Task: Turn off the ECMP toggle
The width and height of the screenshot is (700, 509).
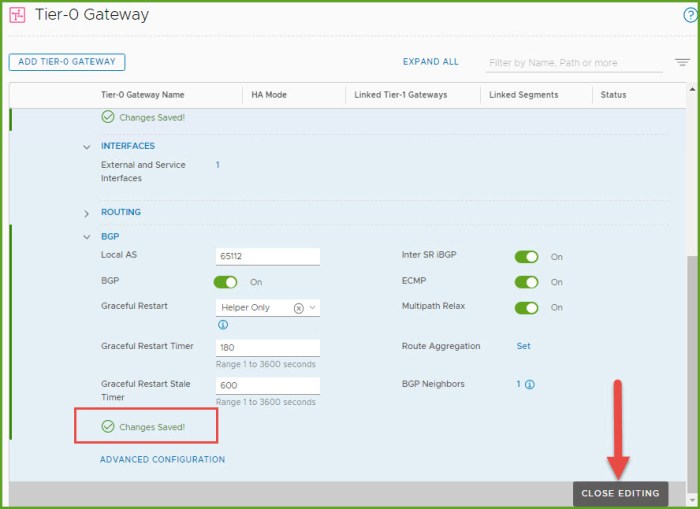Action: click(526, 282)
